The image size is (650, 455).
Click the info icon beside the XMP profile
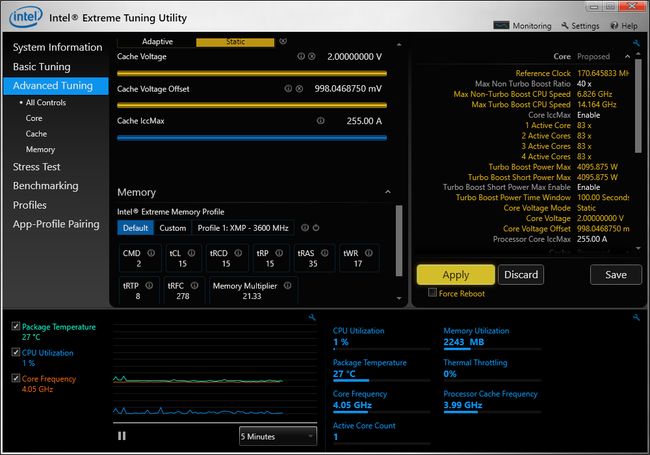(305, 228)
